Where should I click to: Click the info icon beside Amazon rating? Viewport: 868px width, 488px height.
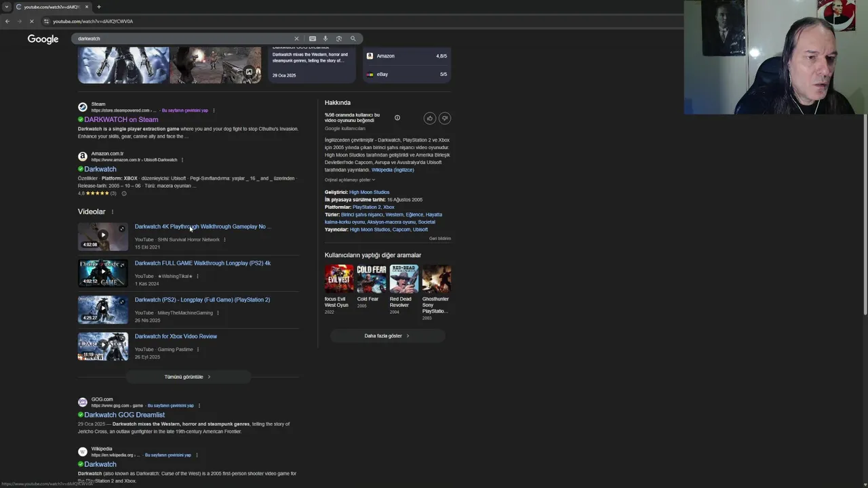click(123, 193)
